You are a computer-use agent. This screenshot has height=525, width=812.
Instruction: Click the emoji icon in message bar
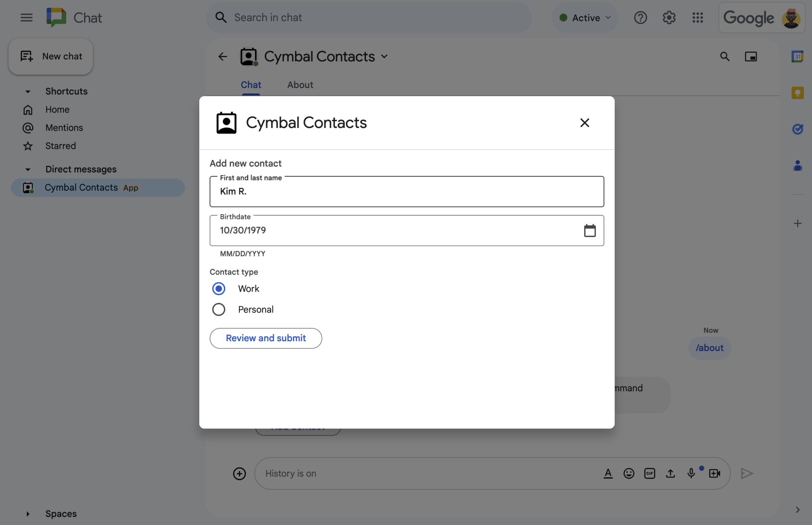pyautogui.click(x=629, y=474)
